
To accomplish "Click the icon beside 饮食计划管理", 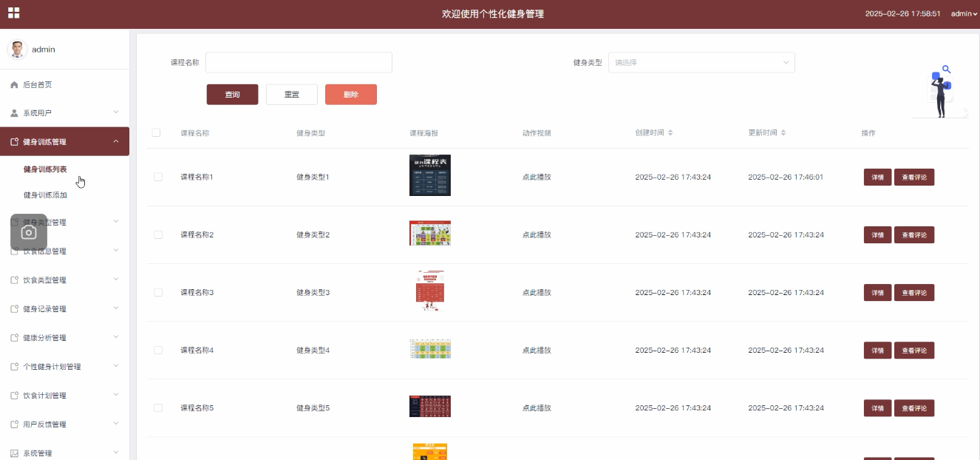I will pos(14,396).
